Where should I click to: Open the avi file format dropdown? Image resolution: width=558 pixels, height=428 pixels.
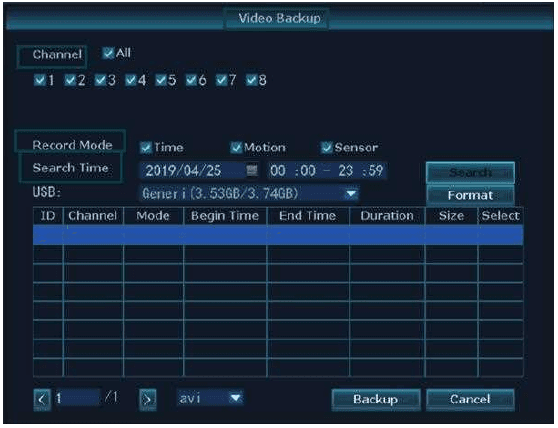tap(210, 398)
